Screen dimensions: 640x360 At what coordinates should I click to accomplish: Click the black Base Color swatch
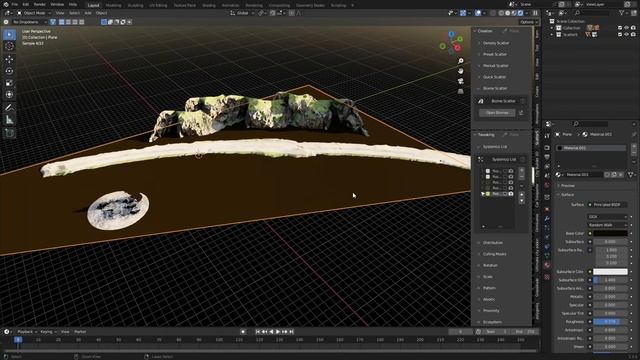(610, 233)
